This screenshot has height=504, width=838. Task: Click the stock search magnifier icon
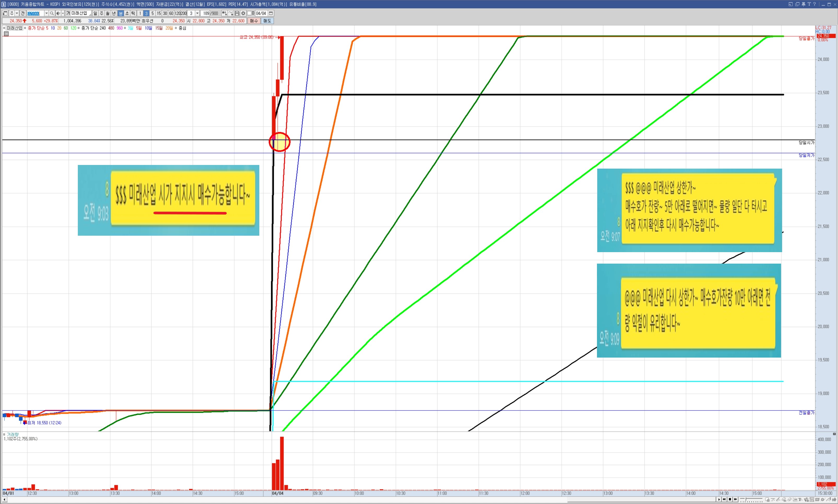pos(52,13)
